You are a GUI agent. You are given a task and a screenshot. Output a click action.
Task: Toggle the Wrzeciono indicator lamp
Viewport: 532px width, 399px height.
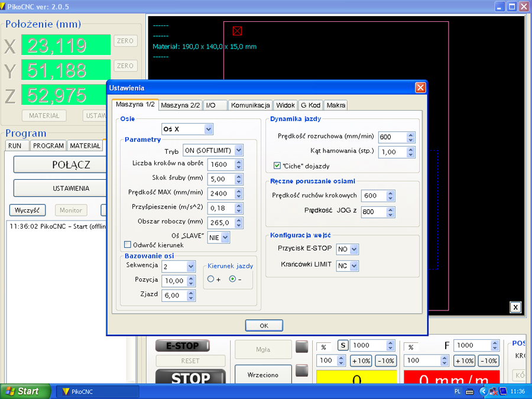tap(301, 371)
